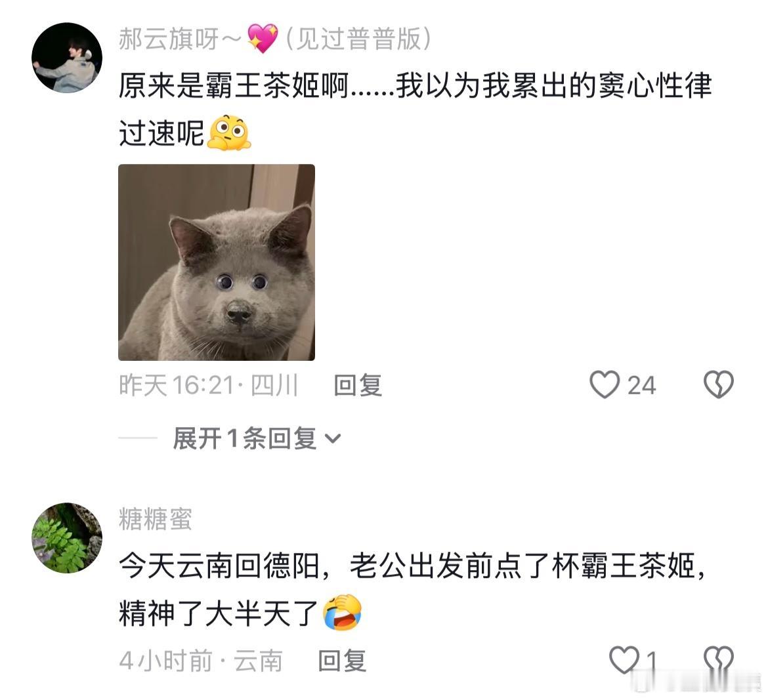Dislike the 糖糖蜜 comment via broken heart
768x700 pixels.
click(718, 659)
